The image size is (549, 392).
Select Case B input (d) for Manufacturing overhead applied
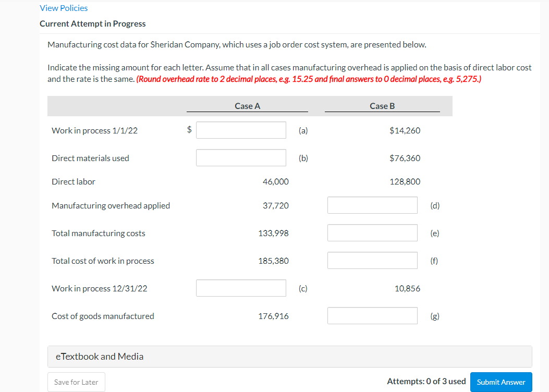coord(372,205)
